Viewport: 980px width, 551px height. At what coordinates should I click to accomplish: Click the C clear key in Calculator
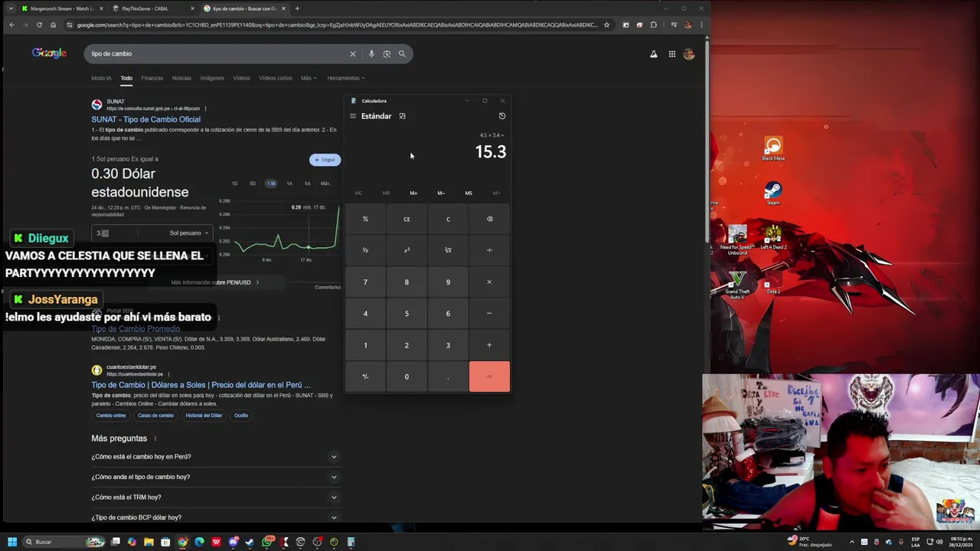pos(448,219)
